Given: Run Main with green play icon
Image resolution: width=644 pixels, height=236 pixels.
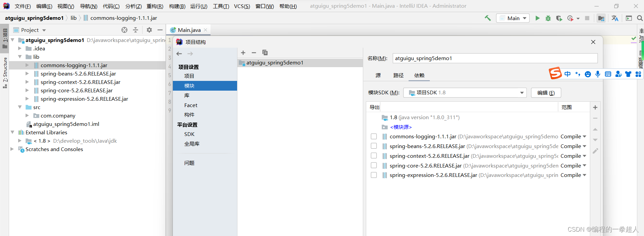Looking at the screenshot, I should click(x=537, y=18).
